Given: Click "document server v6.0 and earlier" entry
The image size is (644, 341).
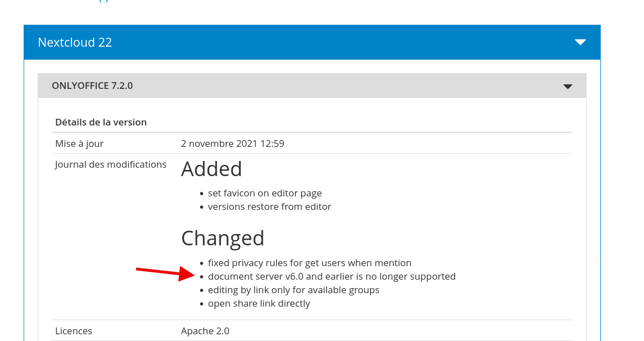Looking at the screenshot, I should tap(332, 276).
